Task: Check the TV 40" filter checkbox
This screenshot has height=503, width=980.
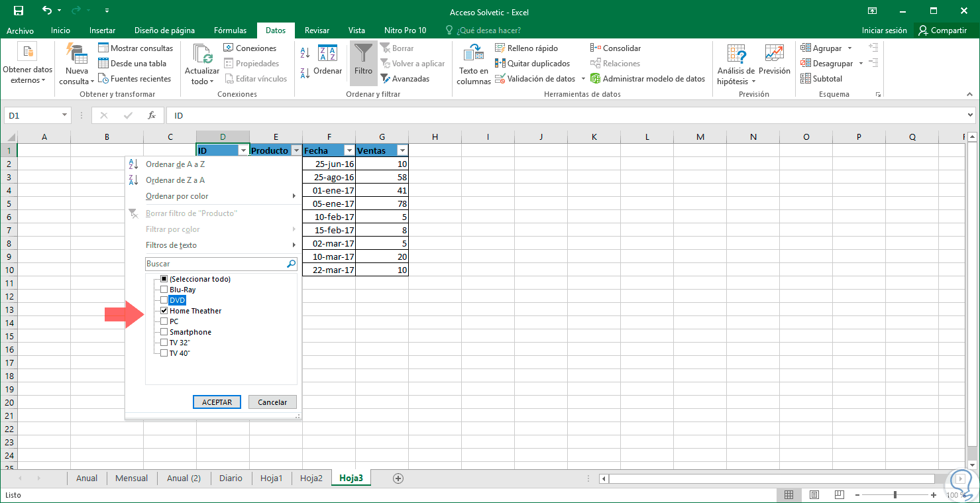Action: [164, 353]
